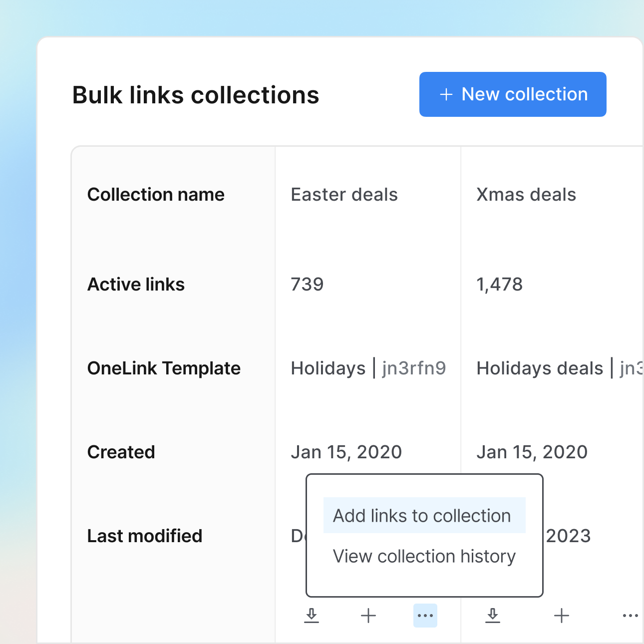Click plus icon under Xmas deals
Image resolution: width=644 pixels, height=644 pixels.
[x=562, y=616]
